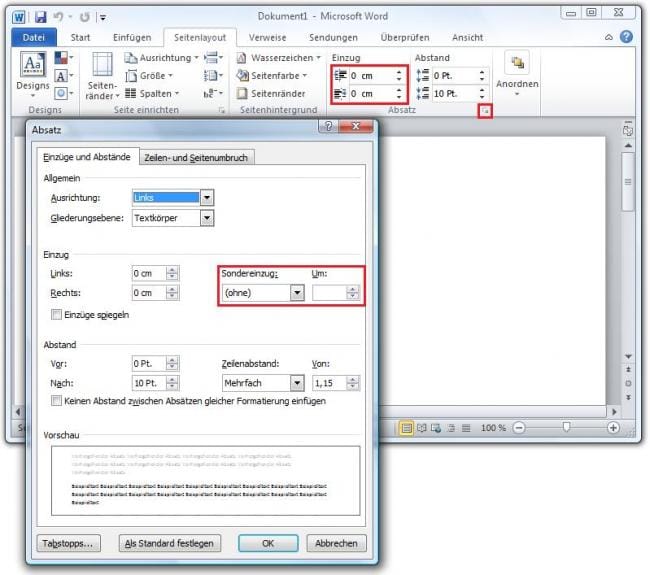Click the ribbon right indent field
This screenshot has width=650, height=575.
[371, 94]
